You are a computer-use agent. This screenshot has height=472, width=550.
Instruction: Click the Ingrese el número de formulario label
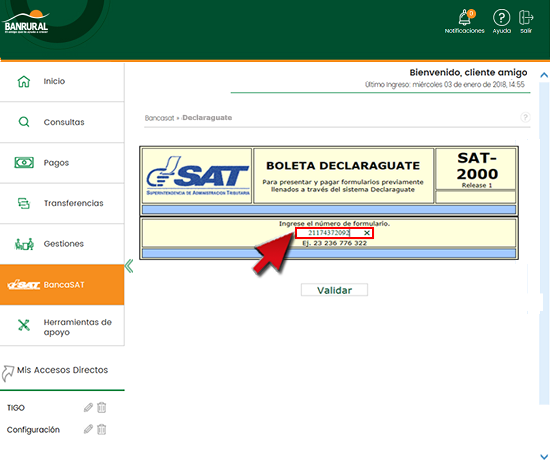click(x=334, y=223)
